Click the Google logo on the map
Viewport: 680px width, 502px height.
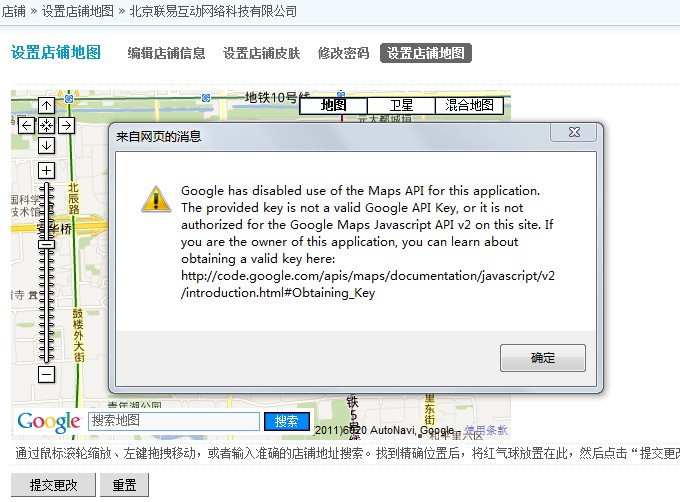(49, 422)
